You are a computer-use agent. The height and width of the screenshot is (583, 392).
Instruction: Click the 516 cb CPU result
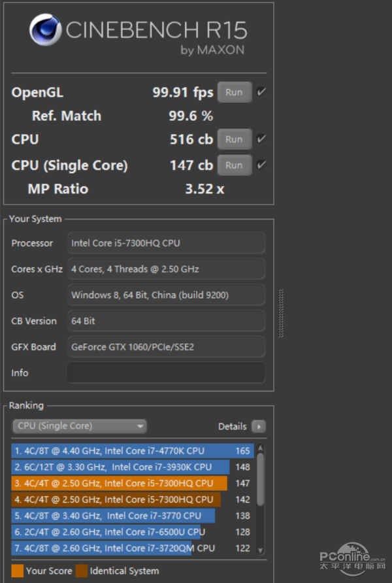[x=191, y=139]
